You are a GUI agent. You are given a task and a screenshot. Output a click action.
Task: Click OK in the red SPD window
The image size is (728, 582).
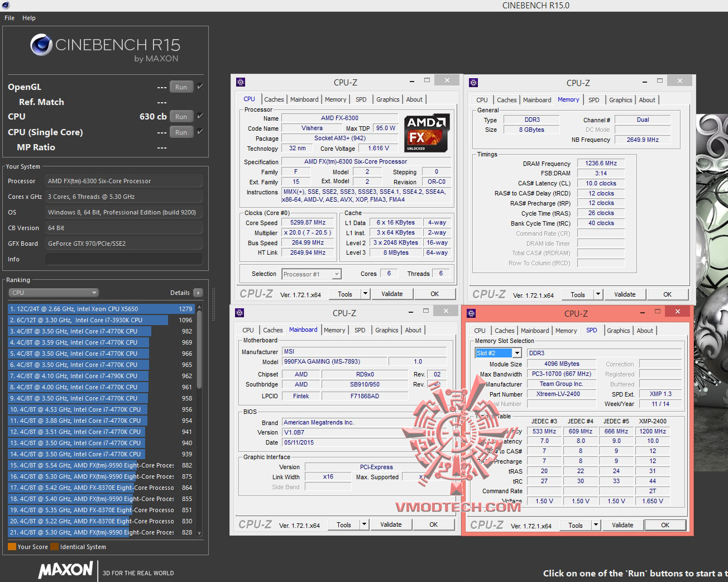click(x=665, y=525)
